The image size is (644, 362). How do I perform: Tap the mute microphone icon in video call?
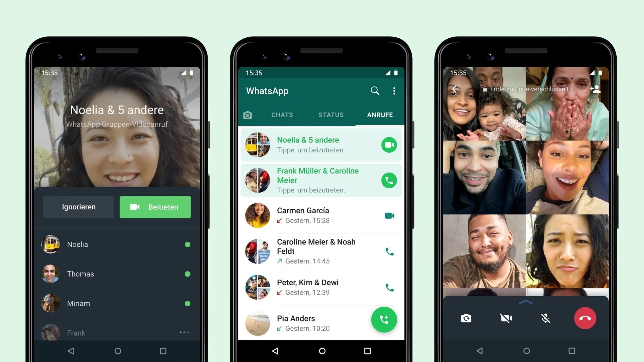545,318
